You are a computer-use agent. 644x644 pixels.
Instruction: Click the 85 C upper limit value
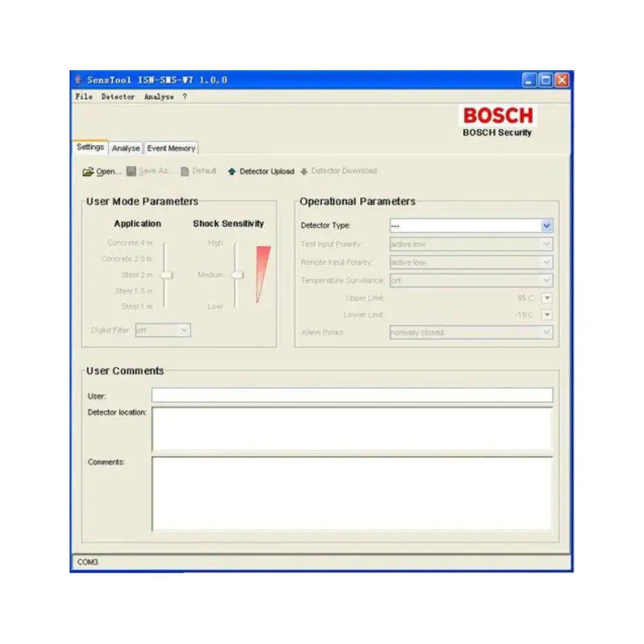click(525, 298)
